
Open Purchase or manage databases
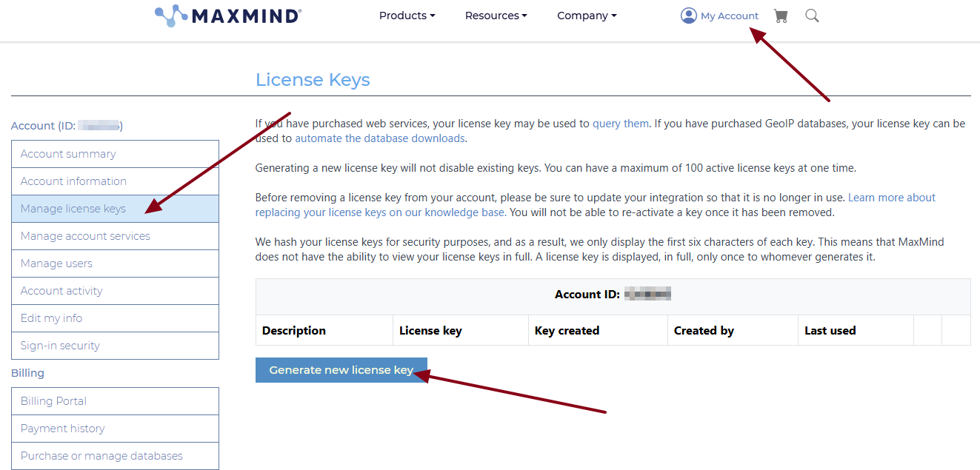tap(115, 456)
